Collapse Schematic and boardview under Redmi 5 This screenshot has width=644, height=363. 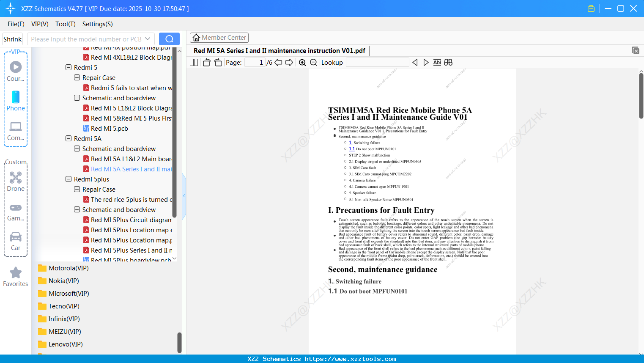pyautogui.click(x=77, y=98)
